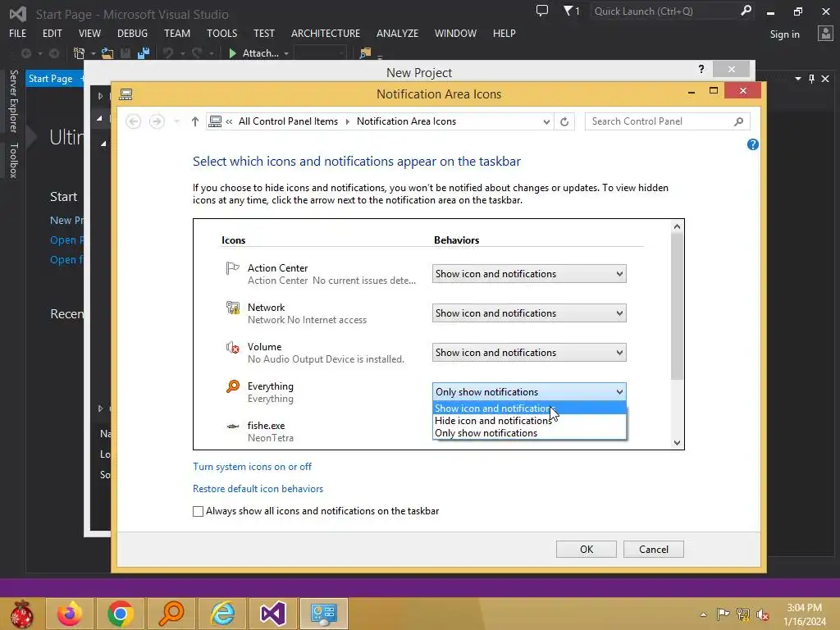Switch to Visual Studio taskbar button

pyautogui.click(x=272, y=614)
